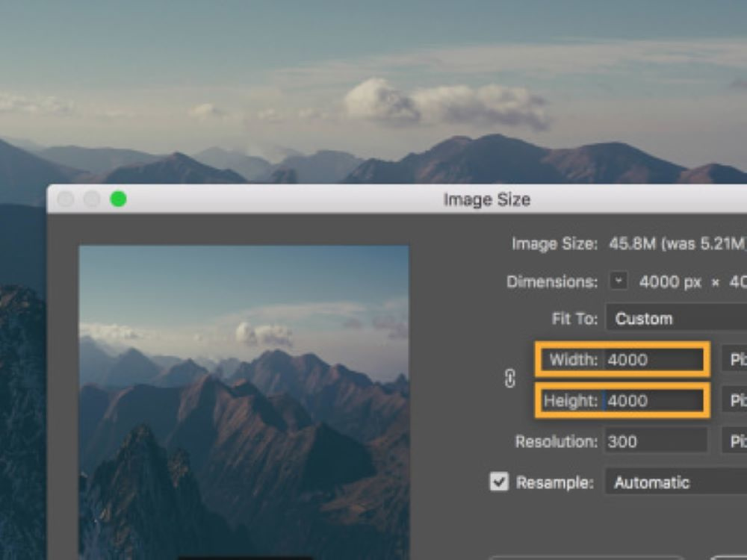747x560 pixels.
Task: Click the Height input field
Action: click(x=654, y=400)
